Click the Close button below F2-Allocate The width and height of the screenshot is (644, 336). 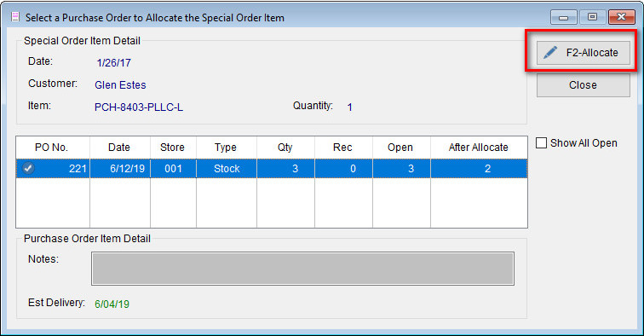[584, 85]
